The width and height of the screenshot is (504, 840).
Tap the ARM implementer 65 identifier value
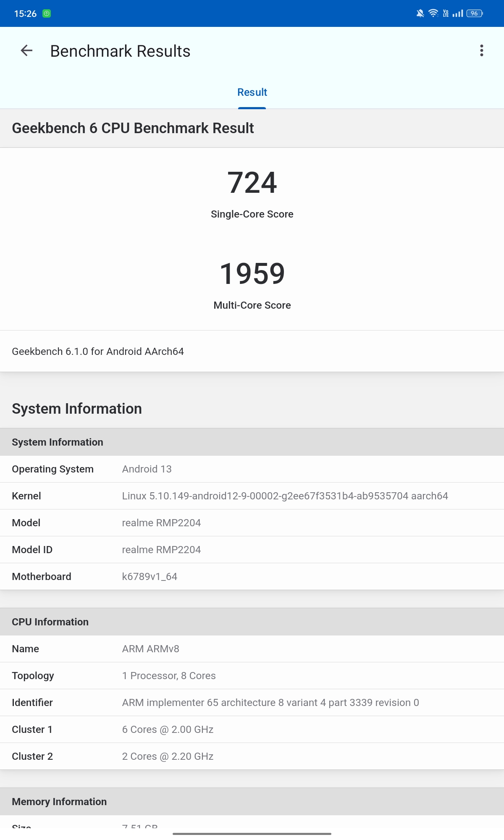(270, 703)
